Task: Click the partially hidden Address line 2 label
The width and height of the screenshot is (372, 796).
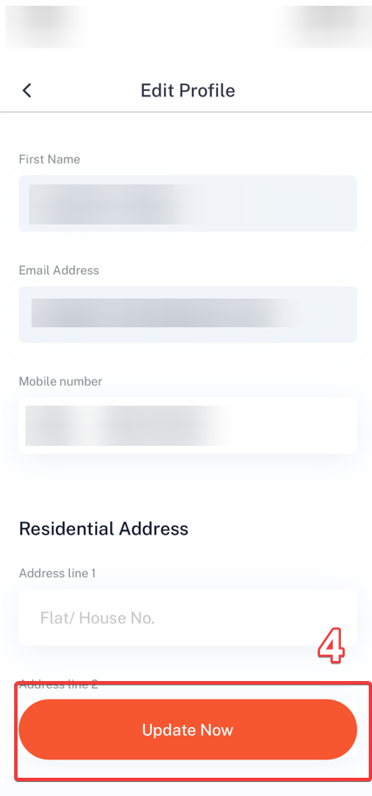Action: tap(58, 684)
